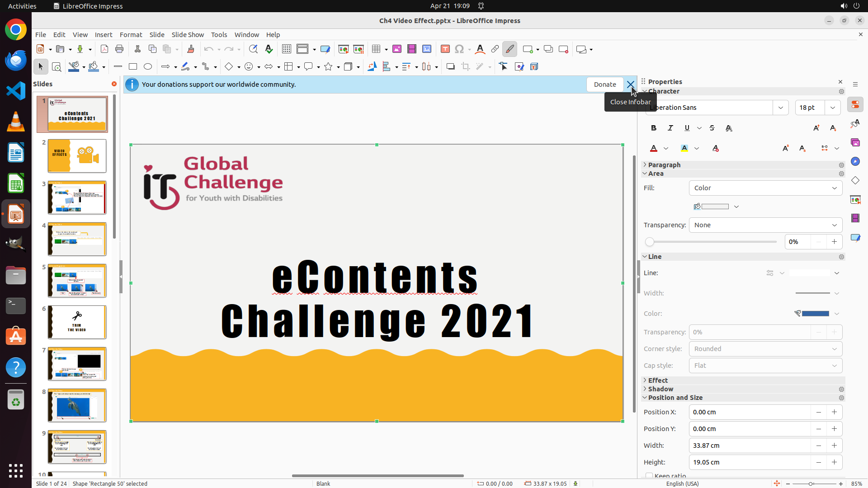
Task: Toggle the Display Grid icon
Action: [286, 49]
